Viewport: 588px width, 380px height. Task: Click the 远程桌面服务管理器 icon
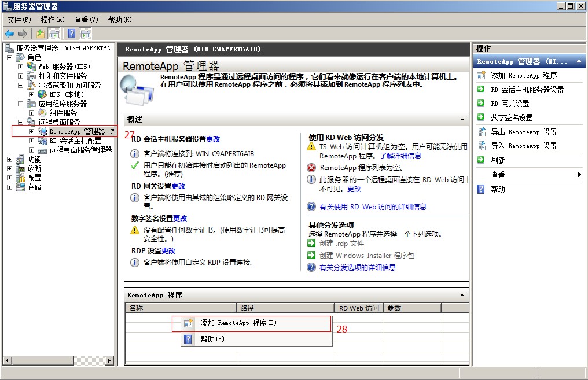click(42, 150)
